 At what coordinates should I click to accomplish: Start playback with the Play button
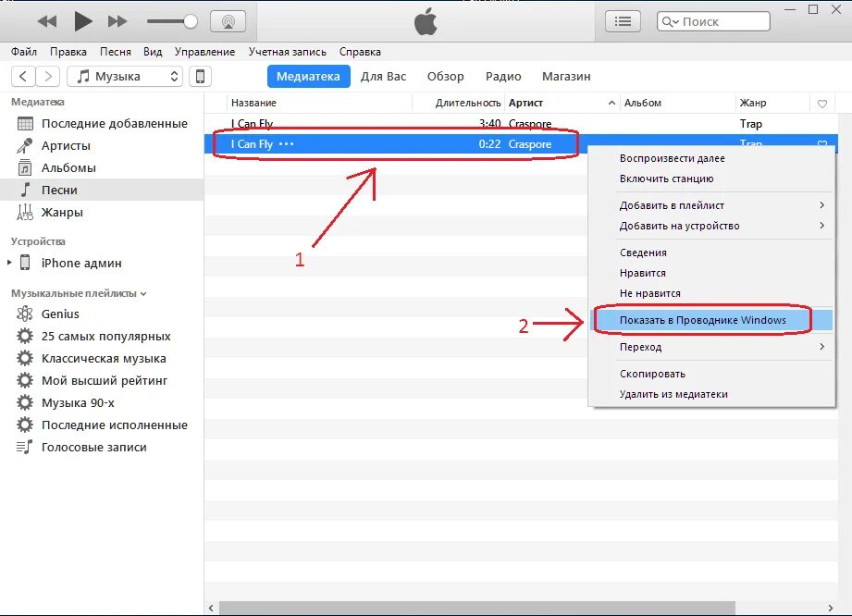(x=82, y=21)
